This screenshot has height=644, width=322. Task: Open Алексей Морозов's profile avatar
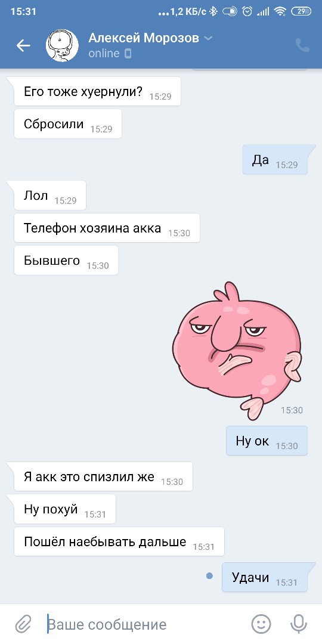tap(62, 45)
